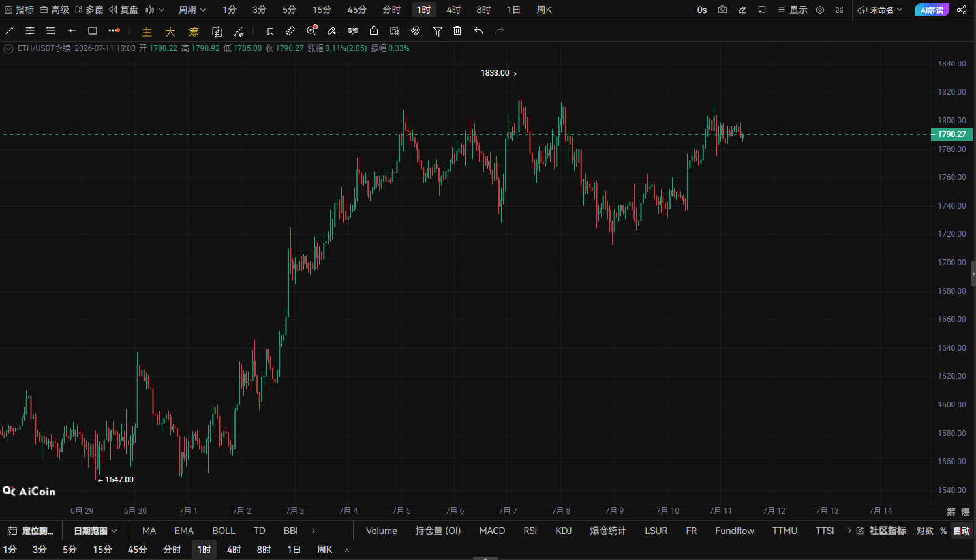Screen dimensions: 976x560
Task: Toggle the KDJ sub-indicator
Action: [x=564, y=531]
